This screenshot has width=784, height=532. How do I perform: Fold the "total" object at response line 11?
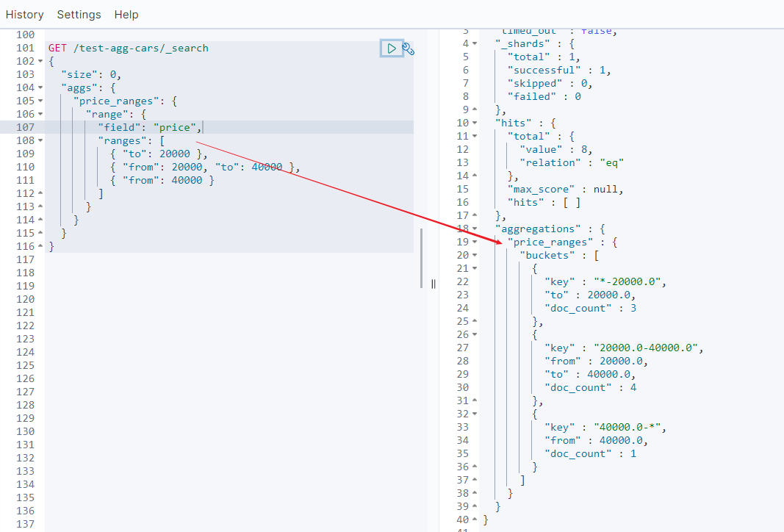coord(475,137)
